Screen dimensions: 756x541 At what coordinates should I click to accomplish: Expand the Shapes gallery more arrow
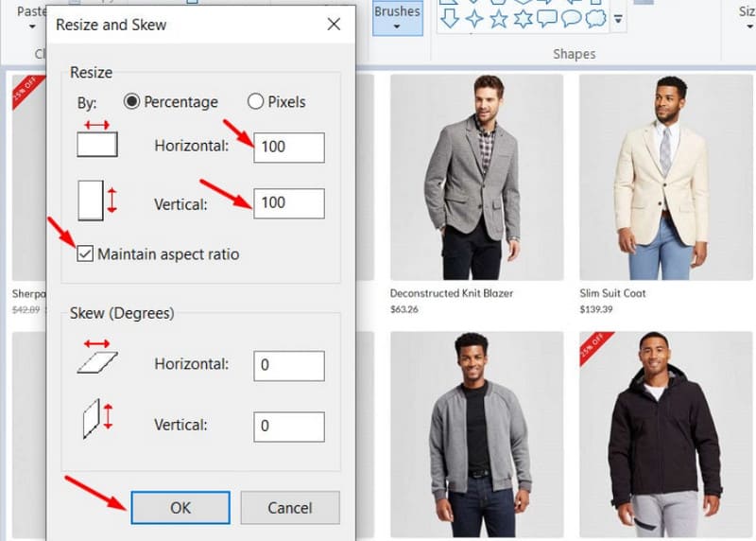click(619, 19)
